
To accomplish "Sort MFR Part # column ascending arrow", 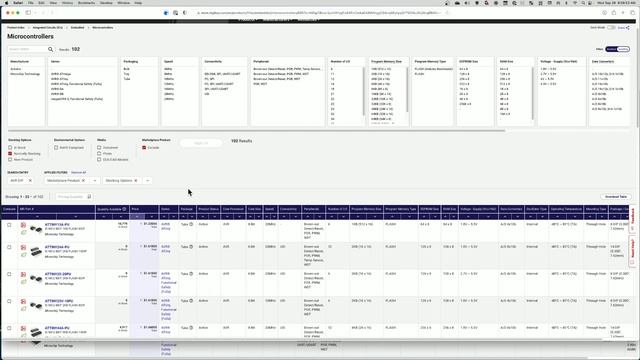I will pos(37,217).
